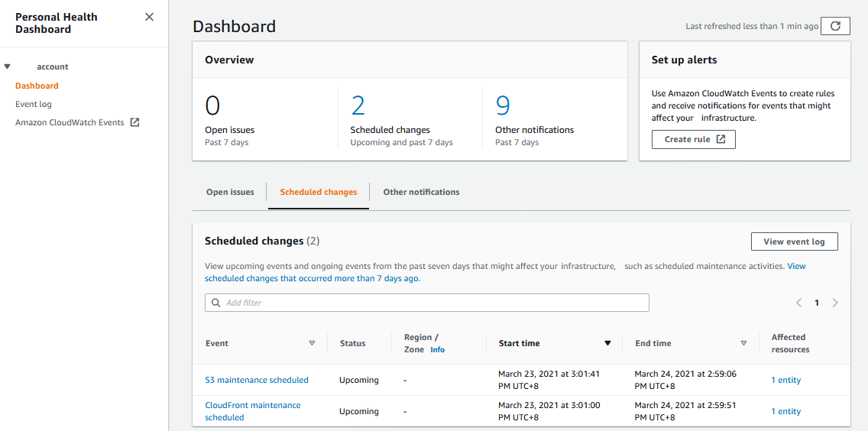Click the external link icon beside CloudWatch Events
The height and width of the screenshot is (431, 868).
click(134, 122)
